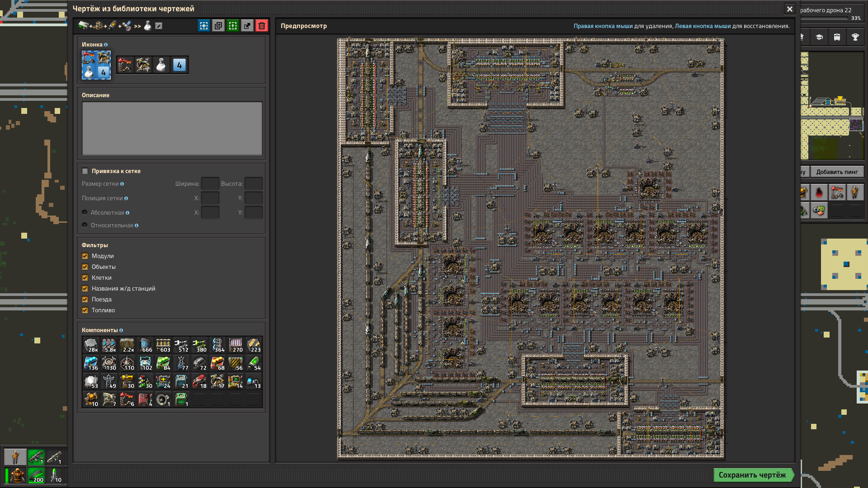Click the rail component showing 603
868x488 pixels.
tap(163, 345)
